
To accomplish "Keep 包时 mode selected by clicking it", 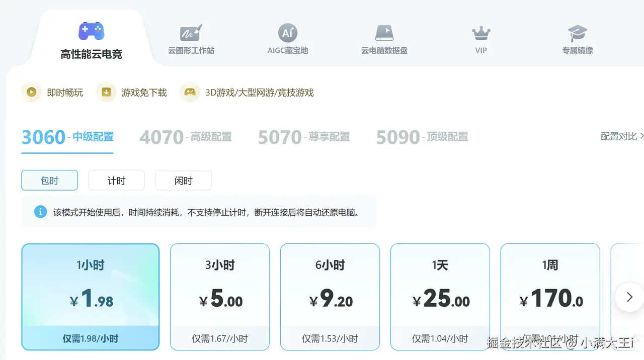I will point(49,180).
